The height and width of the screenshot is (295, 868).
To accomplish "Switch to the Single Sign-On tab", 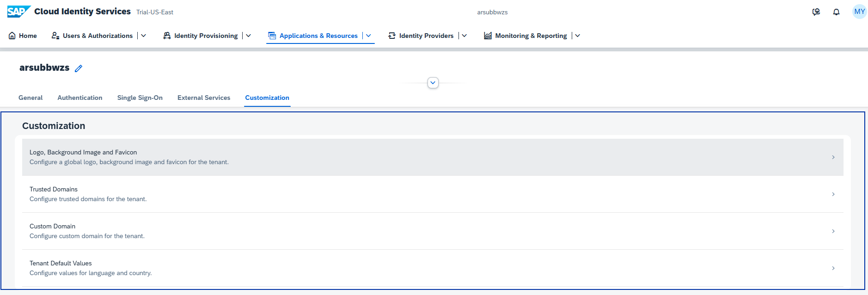I will tap(140, 98).
